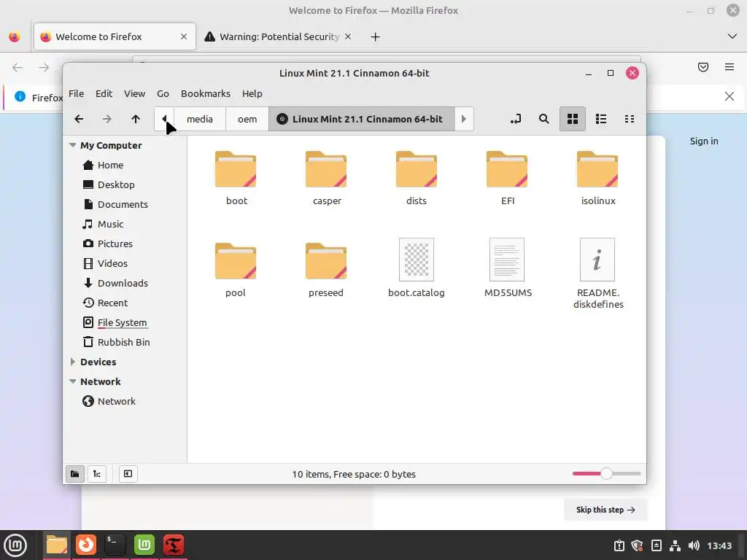The width and height of the screenshot is (747, 560).
Task: Switch to Welcome to Firefox tab
Action: (x=115, y=36)
